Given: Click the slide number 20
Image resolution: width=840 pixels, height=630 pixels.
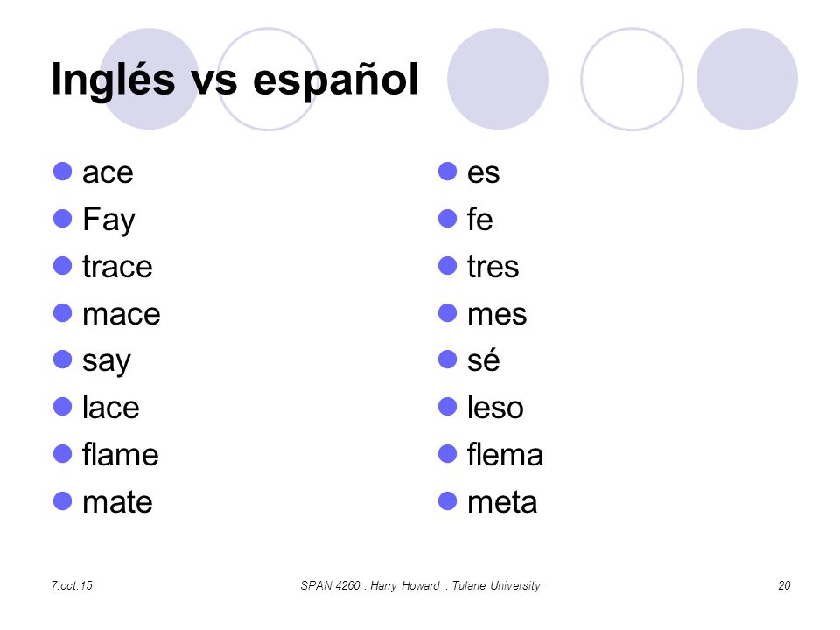Looking at the screenshot, I should coord(784,585).
